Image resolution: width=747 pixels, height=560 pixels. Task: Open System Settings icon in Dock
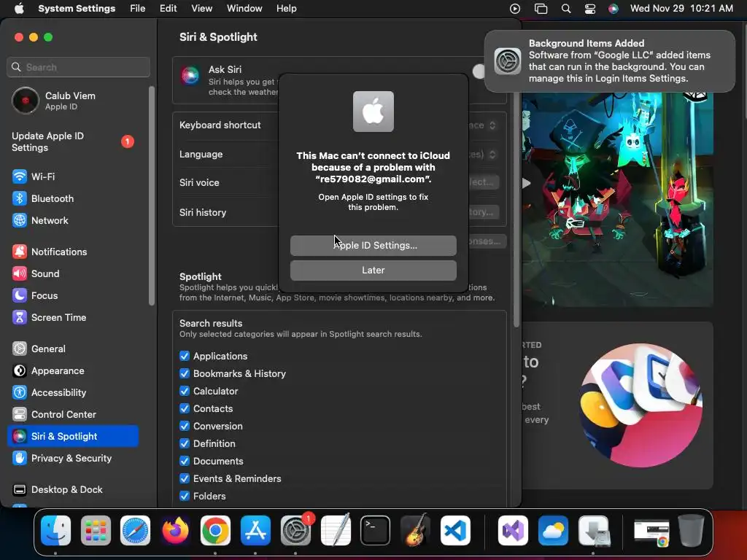click(295, 531)
